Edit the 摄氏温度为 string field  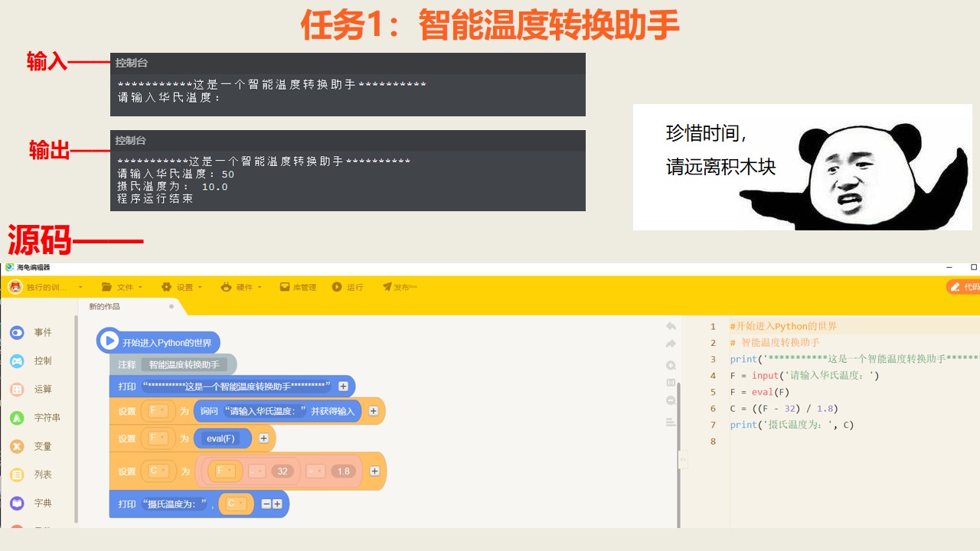(176, 504)
